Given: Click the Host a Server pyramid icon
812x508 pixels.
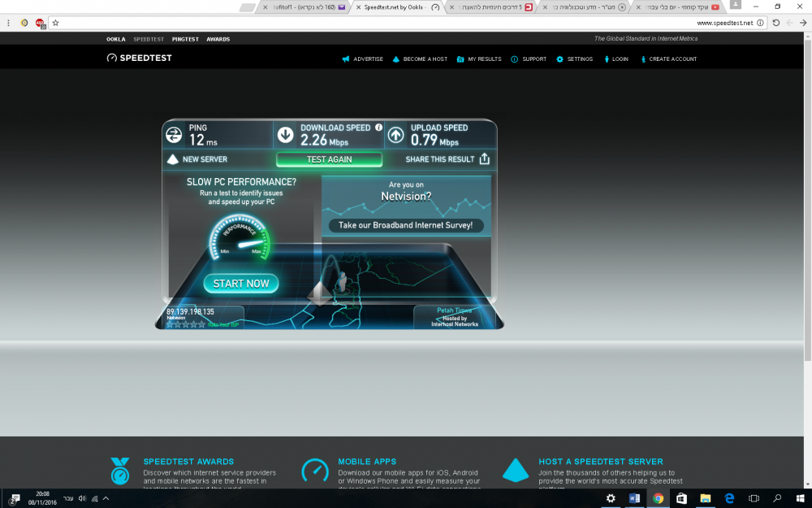Looking at the screenshot, I should (x=516, y=470).
